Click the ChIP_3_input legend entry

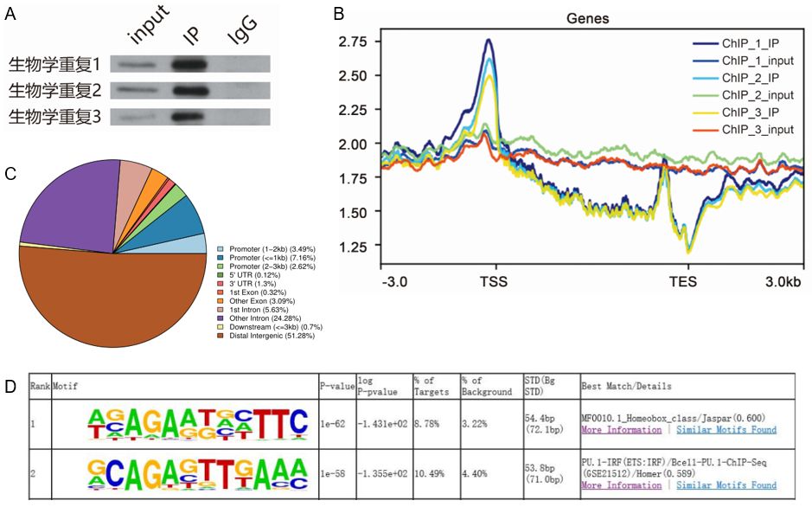click(x=759, y=128)
